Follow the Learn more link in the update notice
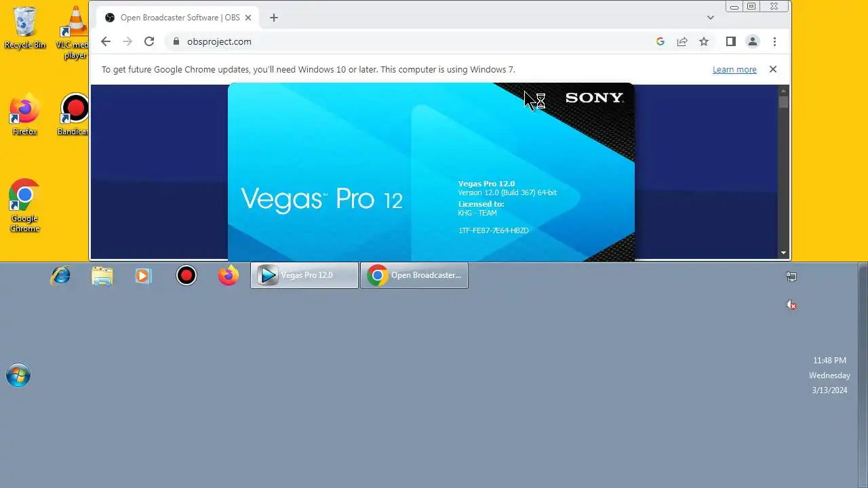The height and width of the screenshot is (488, 868). (734, 69)
